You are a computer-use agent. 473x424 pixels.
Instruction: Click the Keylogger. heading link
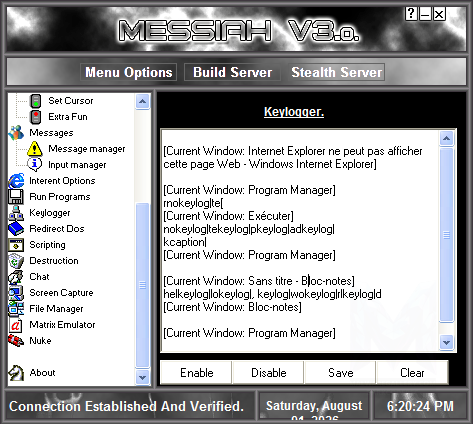pos(294,112)
